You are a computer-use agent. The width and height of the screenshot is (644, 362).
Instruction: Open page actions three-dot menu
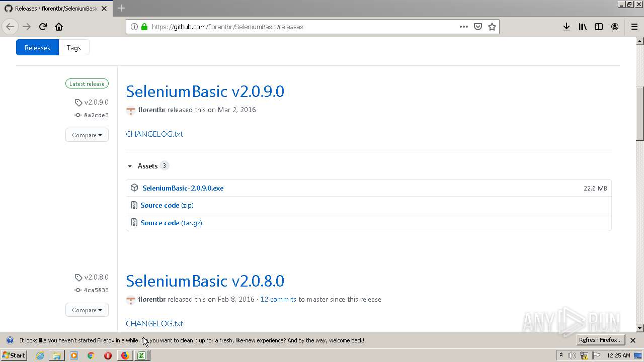pyautogui.click(x=464, y=27)
